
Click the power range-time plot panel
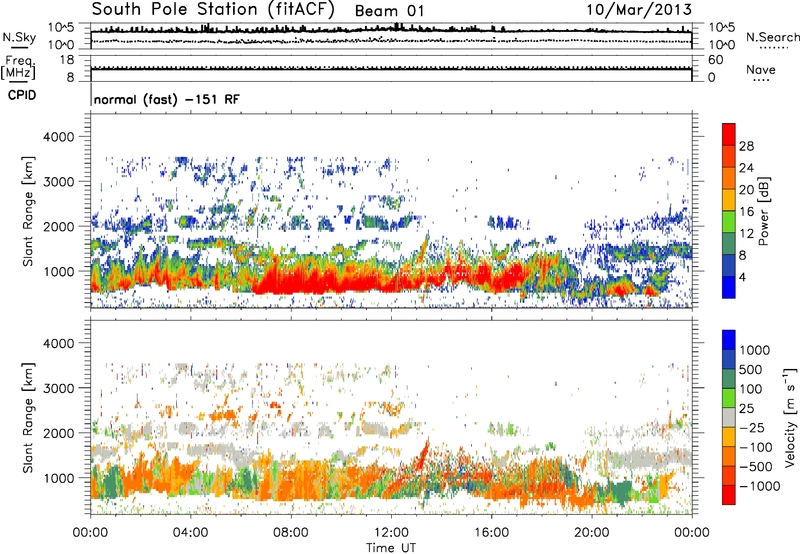point(391,211)
